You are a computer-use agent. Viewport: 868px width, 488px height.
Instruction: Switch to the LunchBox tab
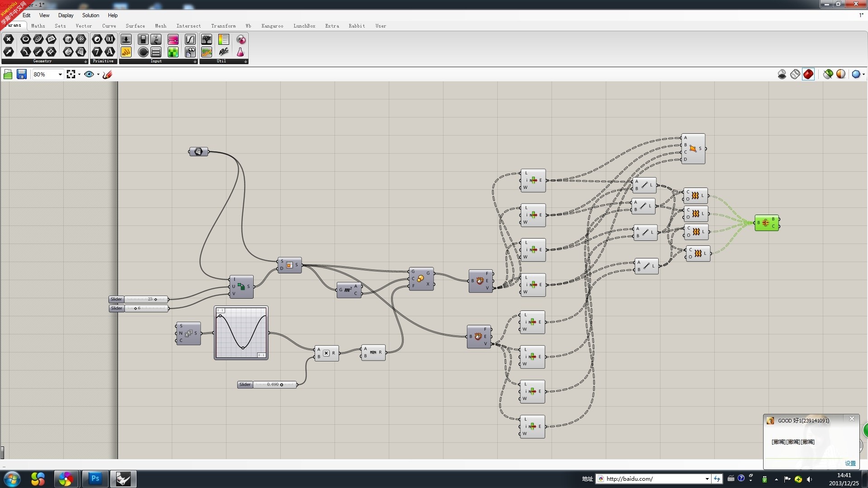click(304, 26)
